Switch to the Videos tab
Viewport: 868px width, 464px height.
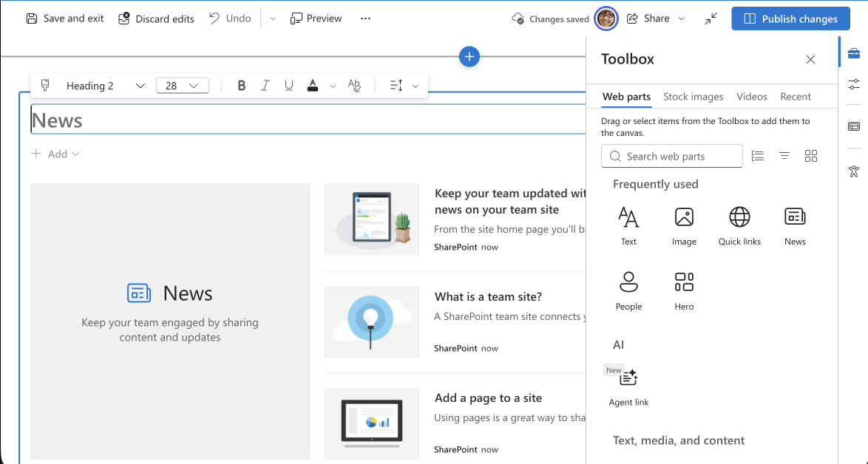(752, 96)
